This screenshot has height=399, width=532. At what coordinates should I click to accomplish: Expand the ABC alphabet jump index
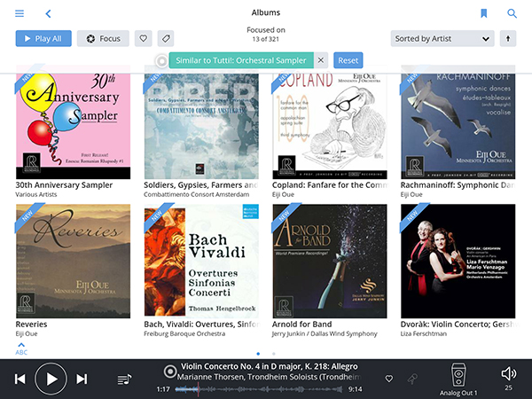(x=21, y=348)
